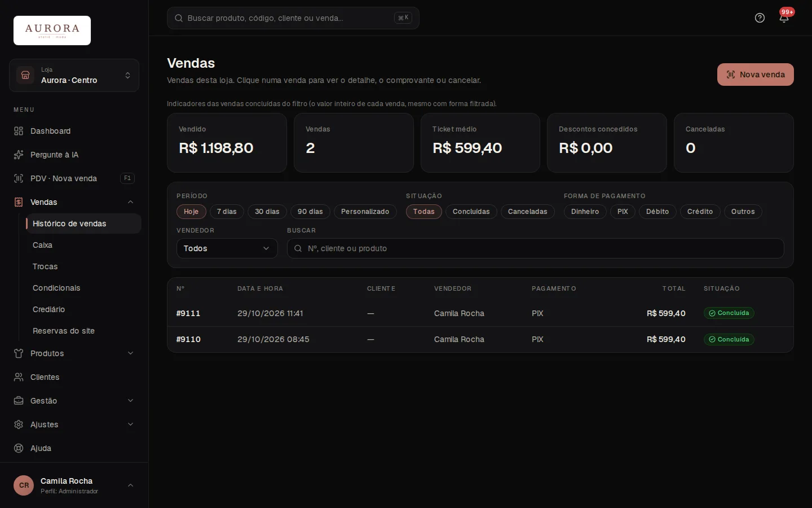Click the date 29/10/2026 08:45

pos(273,339)
